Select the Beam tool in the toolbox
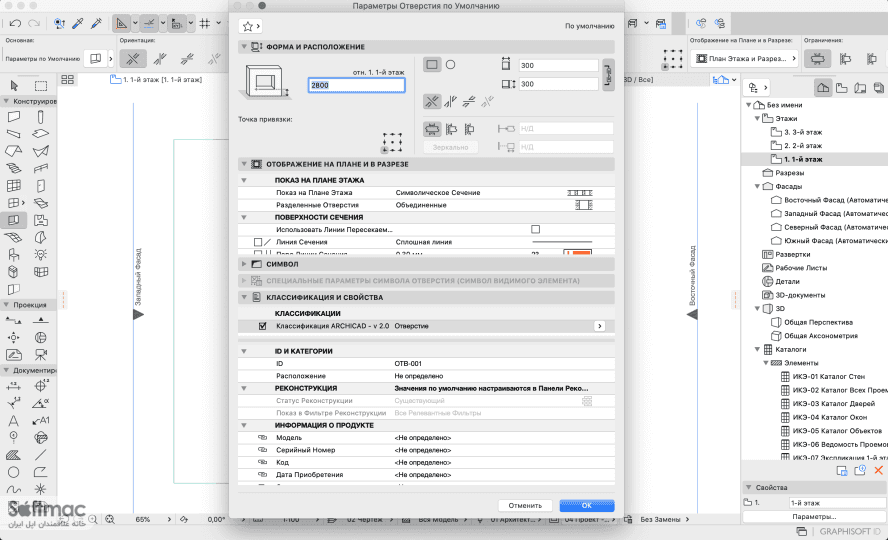The image size is (888, 540). click(14, 134)
